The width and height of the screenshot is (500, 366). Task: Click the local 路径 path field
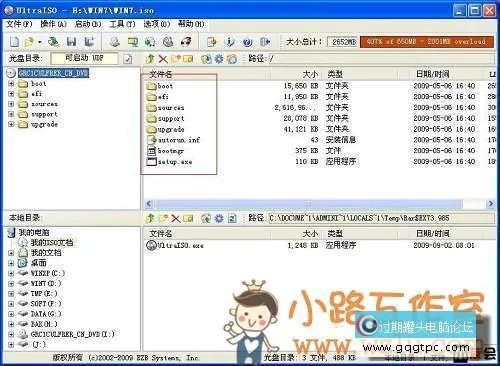click(x=381, y=218)
